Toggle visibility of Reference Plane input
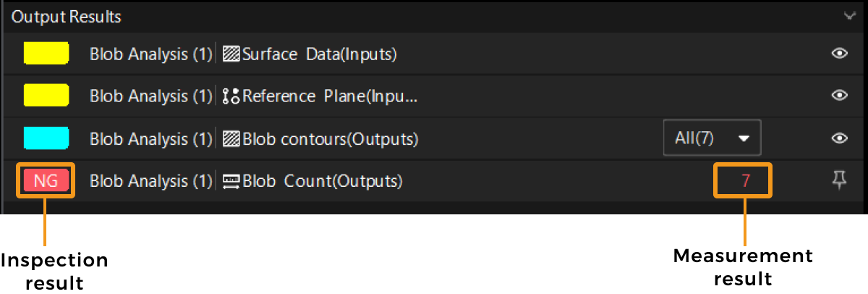The width and height of the screenshot is (868, 294). point(839,96)
